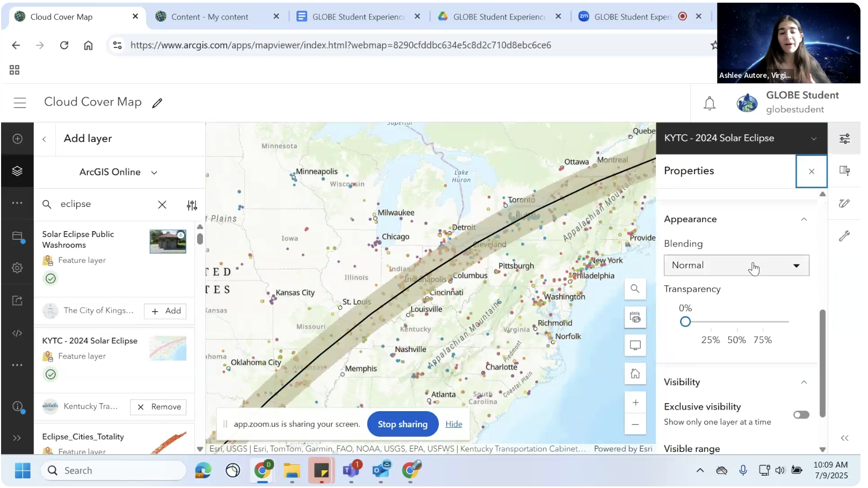Open the KYTC - 2024 Solar Eclipse thumbnail
868x488 pixels.
point(168,348)
